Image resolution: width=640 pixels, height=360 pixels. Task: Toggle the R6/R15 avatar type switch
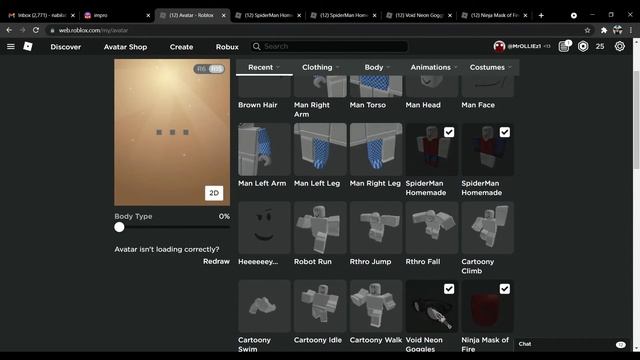[x=209, y=69]
